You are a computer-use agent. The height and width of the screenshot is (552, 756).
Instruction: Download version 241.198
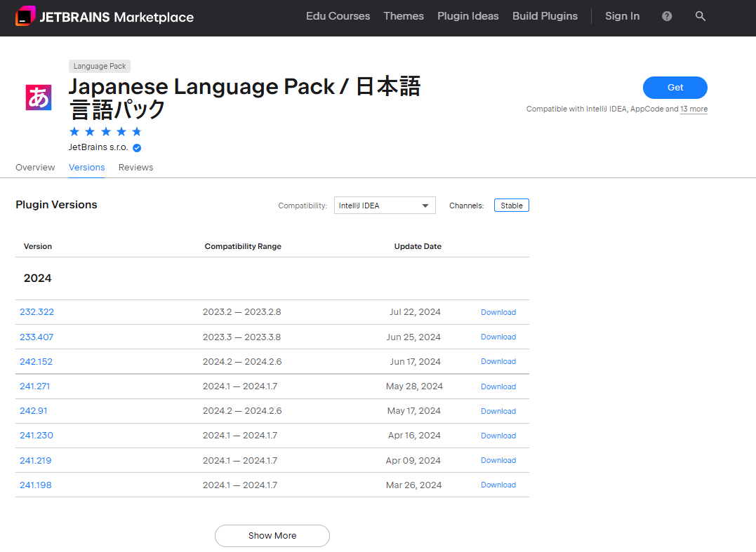tap(498, 485)
